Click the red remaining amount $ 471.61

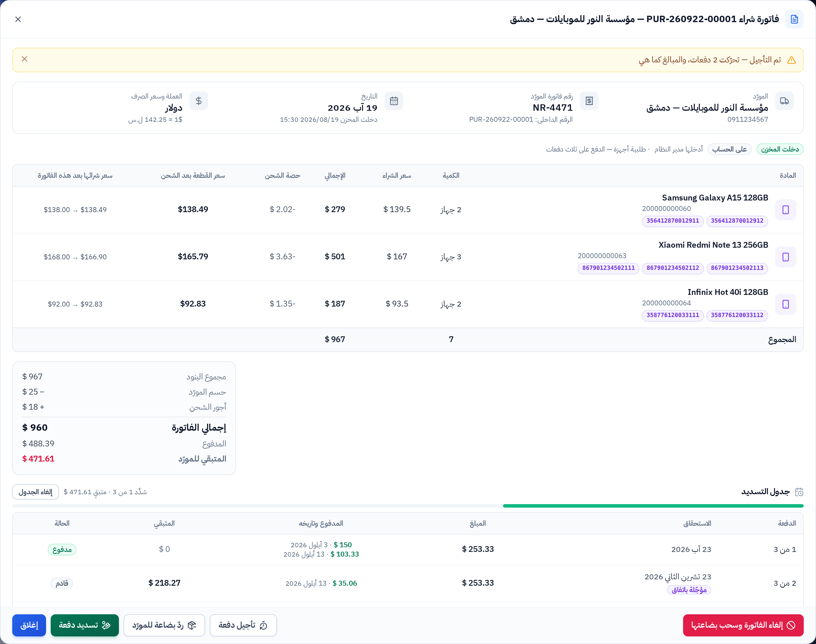coord(38,459)
